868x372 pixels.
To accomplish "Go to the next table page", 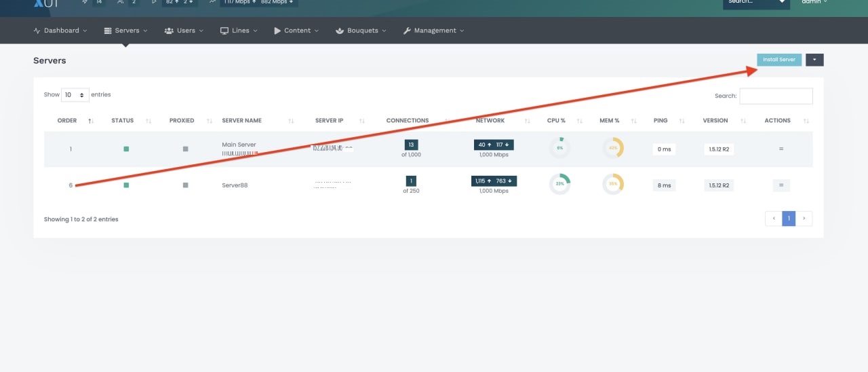I will [x=804, y=219].
